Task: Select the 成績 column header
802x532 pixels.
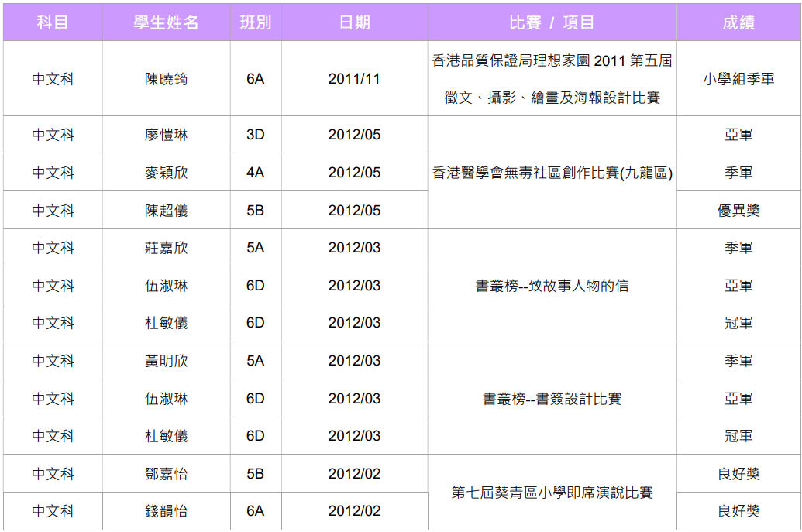Action: [x=738, y=23]
